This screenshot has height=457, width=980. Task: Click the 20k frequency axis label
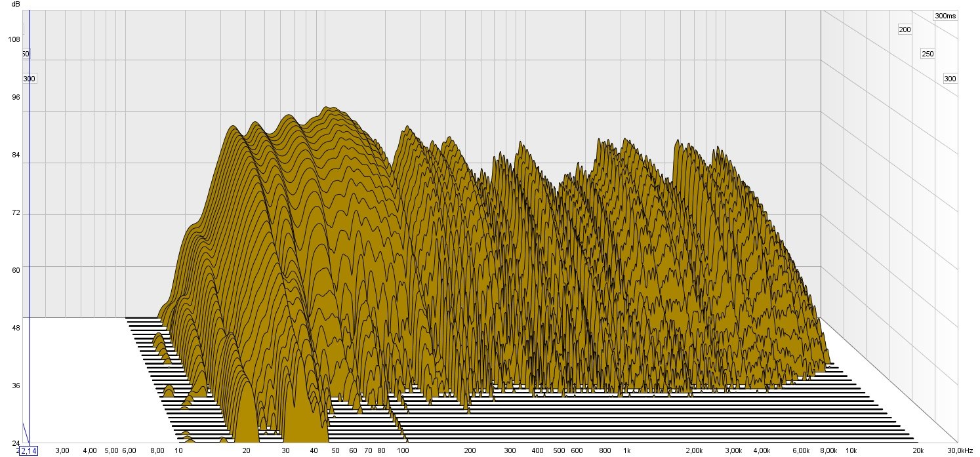pyautogui.click(x=918, y=451)
